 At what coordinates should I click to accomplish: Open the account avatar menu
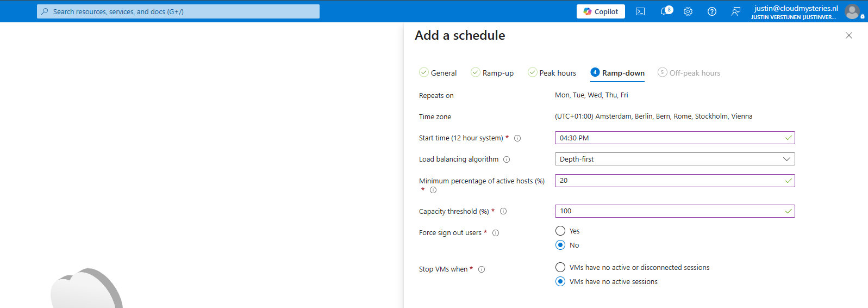852,11
